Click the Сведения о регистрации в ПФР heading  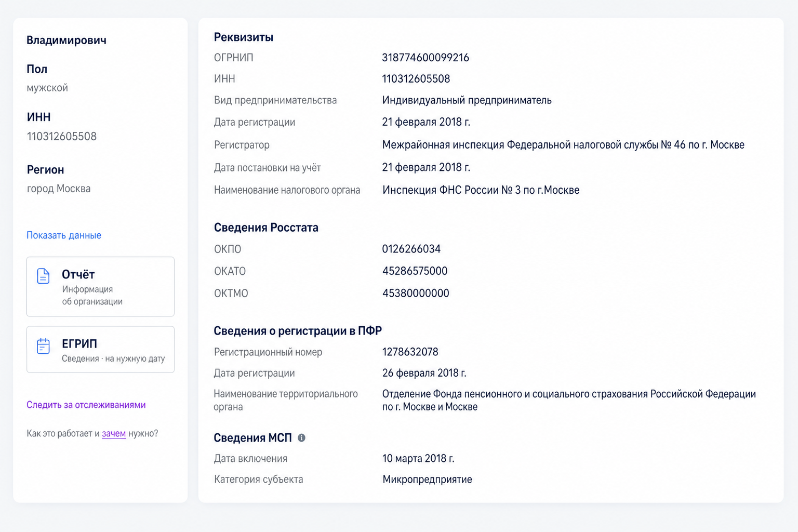pyautogui.click(x=298, y=331)
